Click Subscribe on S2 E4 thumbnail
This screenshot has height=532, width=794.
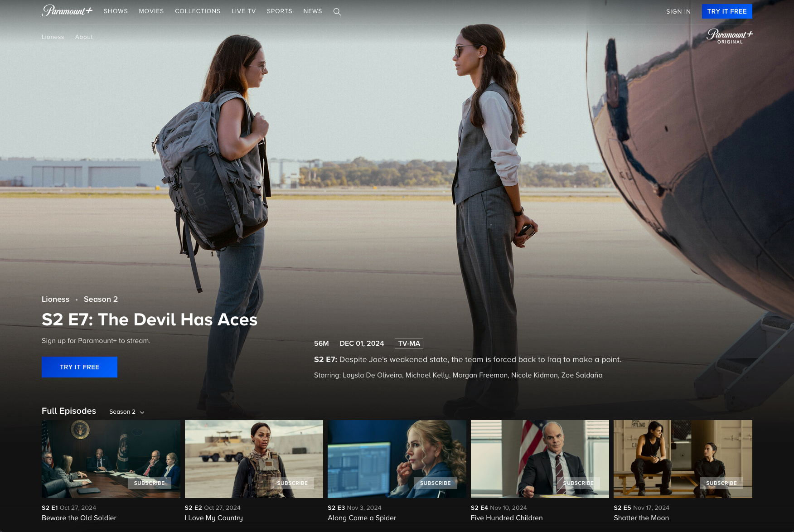click(578, 483)
